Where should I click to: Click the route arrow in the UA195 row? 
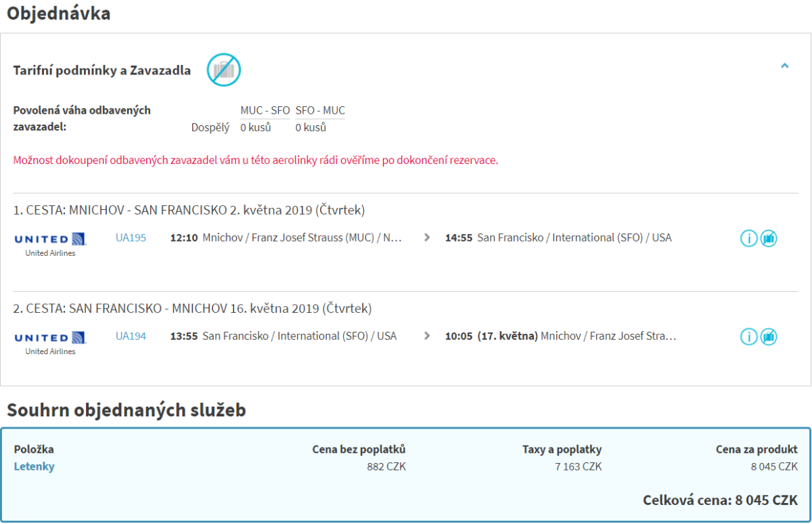tap(427, 238)
